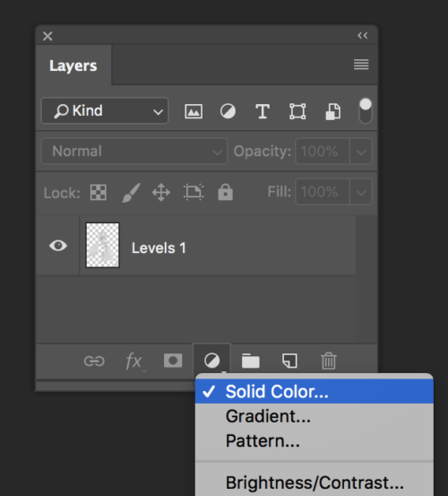The image size is (448, 496).
Task: Open the fx layer style menu
Action: pyautogui.click(x=134, y=361)
